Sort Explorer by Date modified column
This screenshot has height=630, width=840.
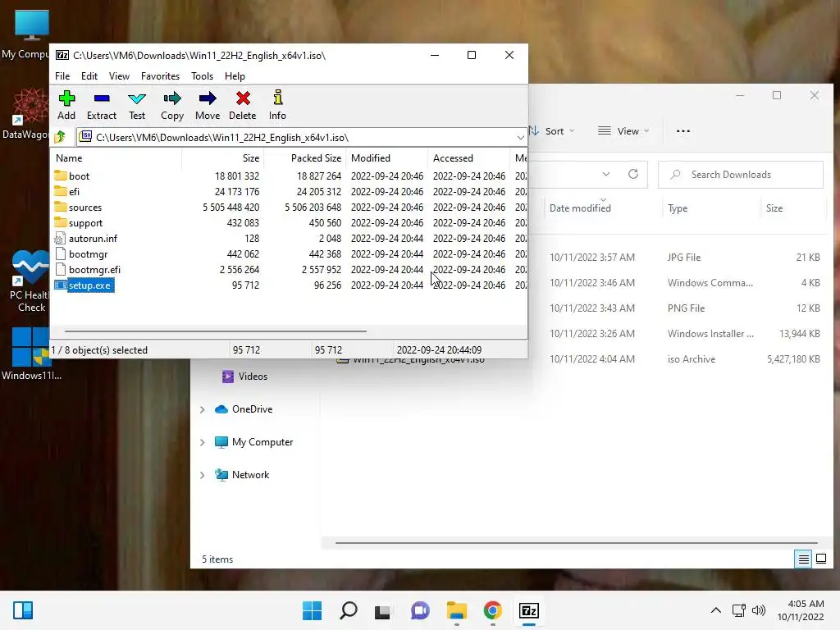[580, 208]
